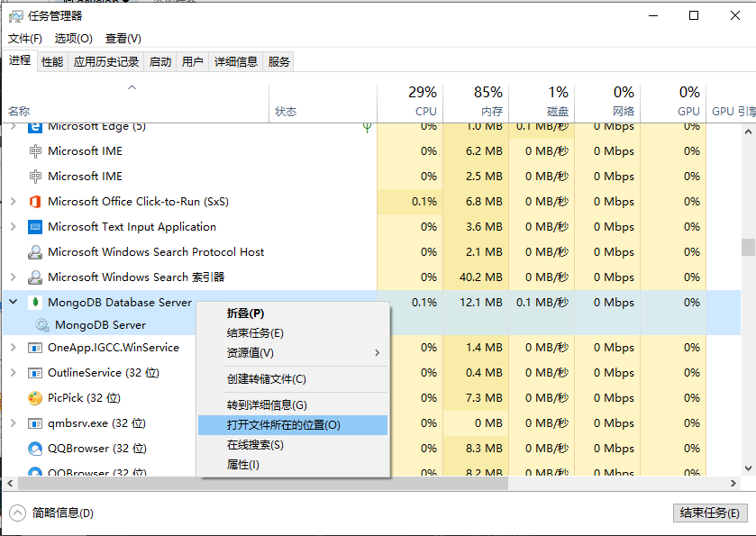Select 打开文件所在的位置(O) menu entry

pyautogui.click(x=293, y=425)
